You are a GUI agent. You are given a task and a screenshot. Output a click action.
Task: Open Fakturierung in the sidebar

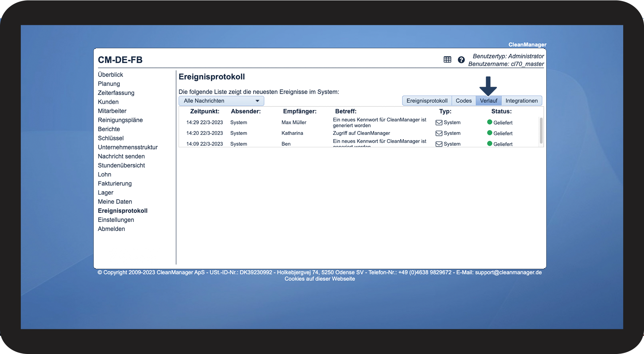[115, 184]
